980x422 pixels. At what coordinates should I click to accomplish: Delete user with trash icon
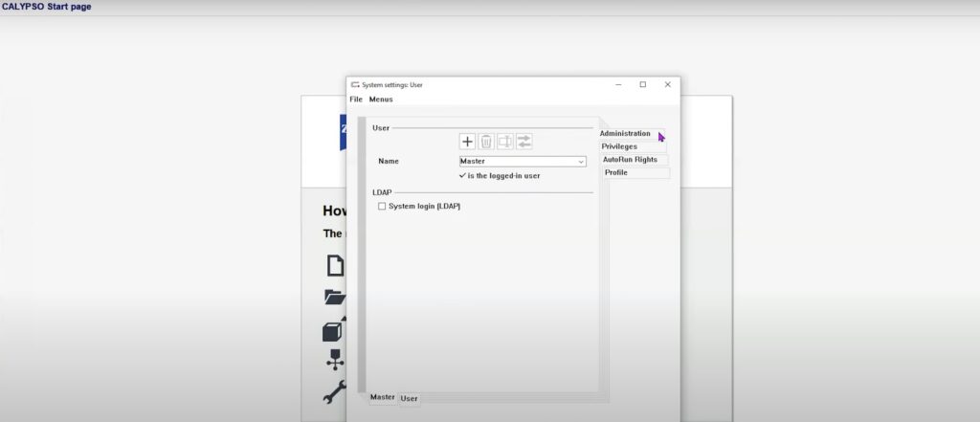coord(486,142)
